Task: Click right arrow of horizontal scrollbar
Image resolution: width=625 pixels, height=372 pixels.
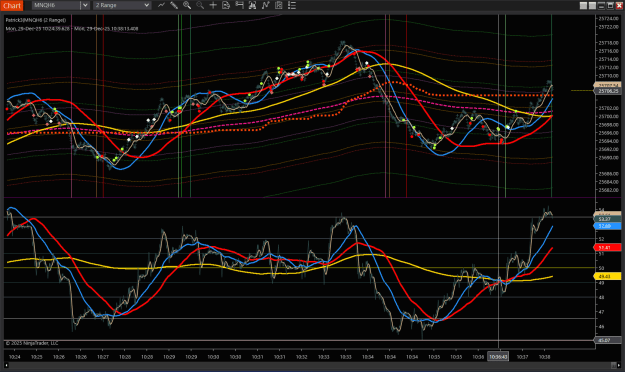Action: (x=619, y=365)
